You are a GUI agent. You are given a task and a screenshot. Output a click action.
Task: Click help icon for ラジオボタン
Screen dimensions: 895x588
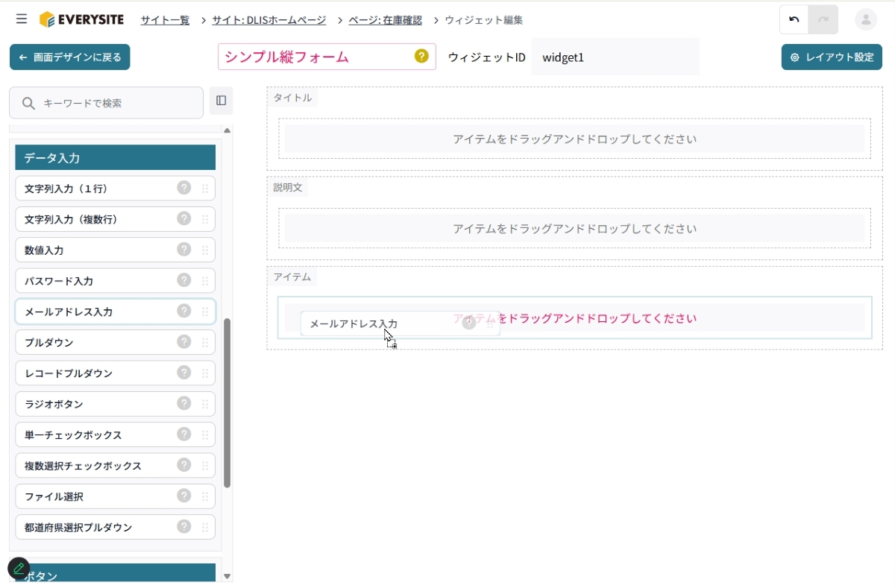[184, 403]
